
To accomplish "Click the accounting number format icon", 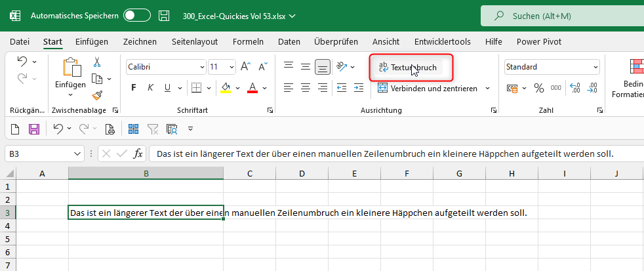I will (512, 88).
